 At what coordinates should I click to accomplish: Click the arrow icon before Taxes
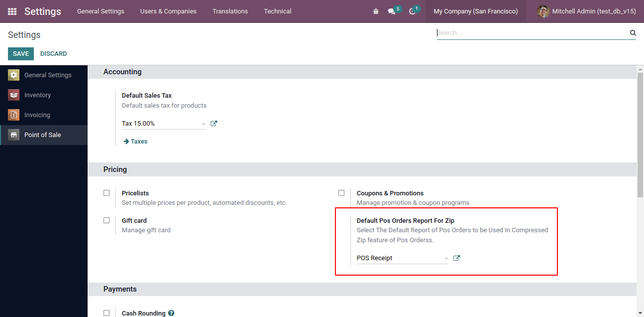click(x=126, y=142)
